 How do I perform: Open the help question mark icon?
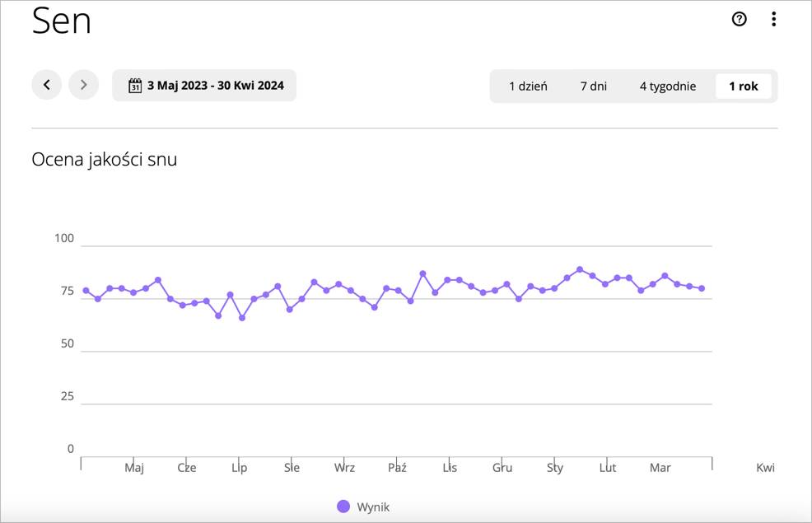pos(739,19)
